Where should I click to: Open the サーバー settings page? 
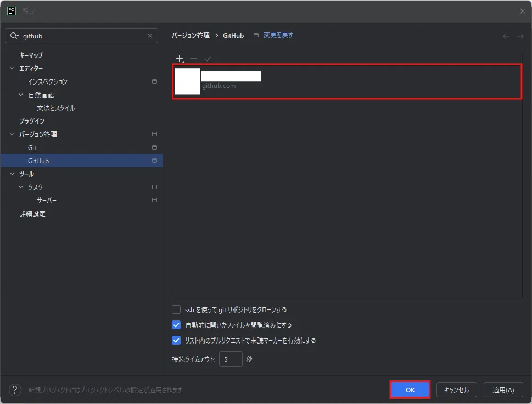pos(47,200)
